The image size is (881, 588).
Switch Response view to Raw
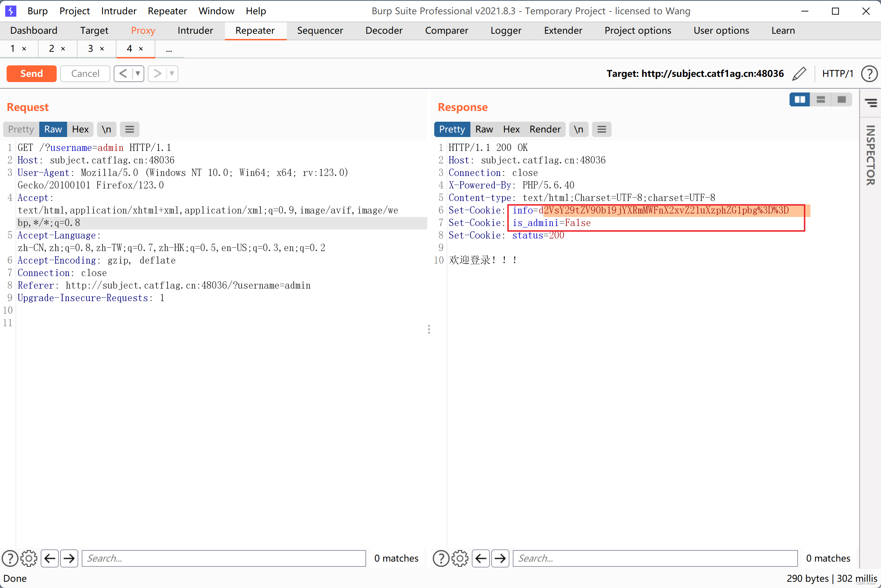(484, 129)
